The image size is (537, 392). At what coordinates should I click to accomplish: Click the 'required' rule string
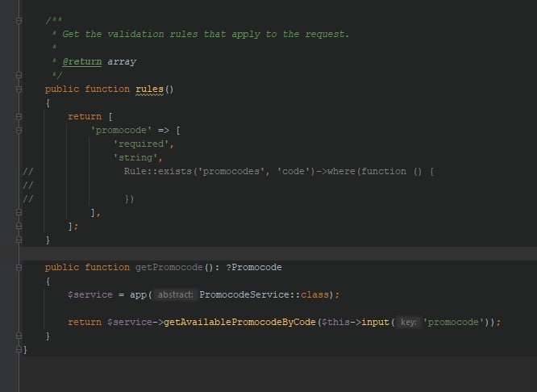(x=141, y=144)
